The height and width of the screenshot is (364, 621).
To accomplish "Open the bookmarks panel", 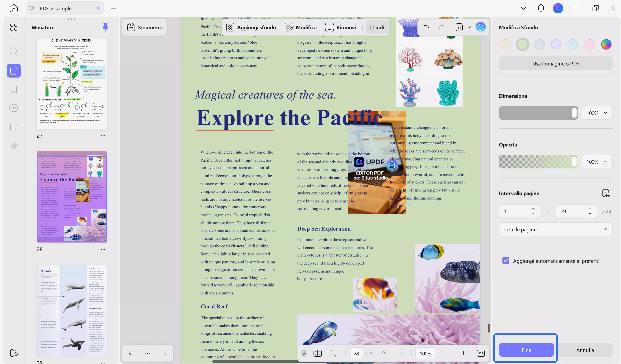I will pos(14,90).
